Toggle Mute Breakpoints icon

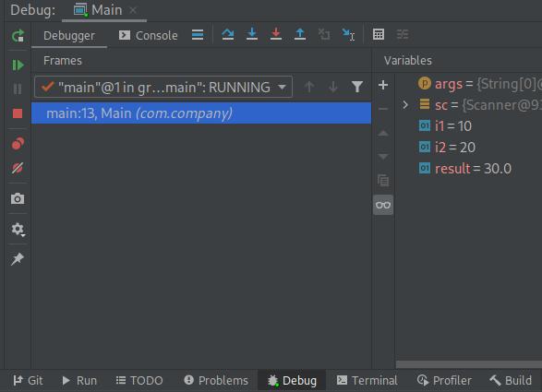[x=18, y=168]
